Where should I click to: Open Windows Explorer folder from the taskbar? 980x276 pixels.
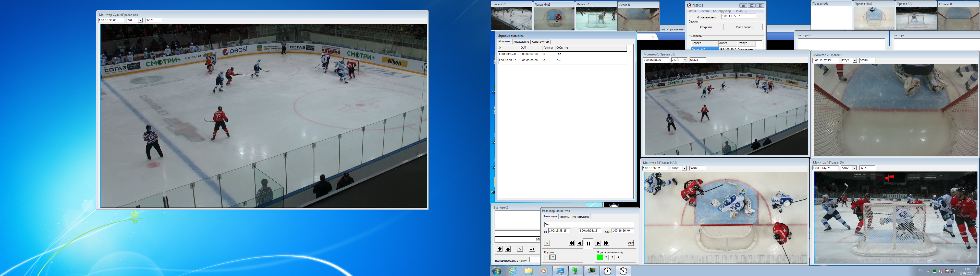[x=529, y=271]
